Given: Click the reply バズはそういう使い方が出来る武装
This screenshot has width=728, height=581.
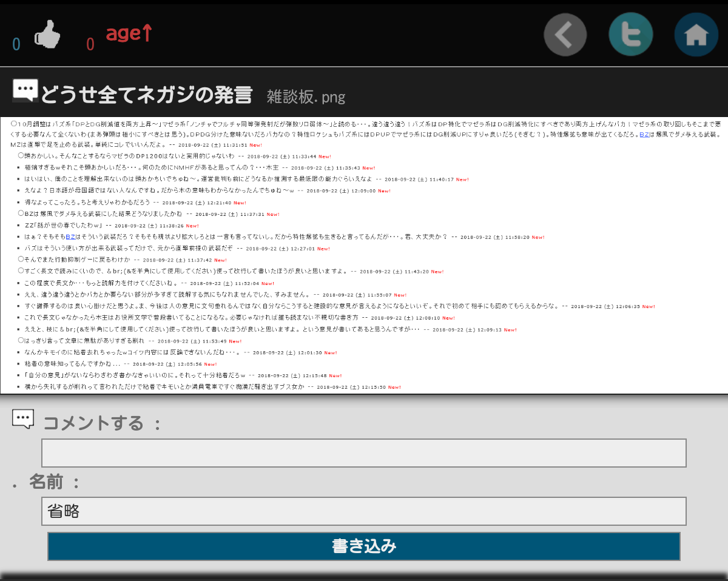Looking at the screenshot, I should (177, 248).
